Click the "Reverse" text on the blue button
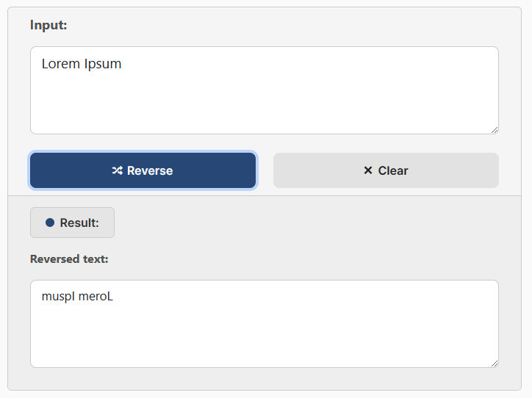The height and width of the screenshot is (398, 532). pos(150,170)
